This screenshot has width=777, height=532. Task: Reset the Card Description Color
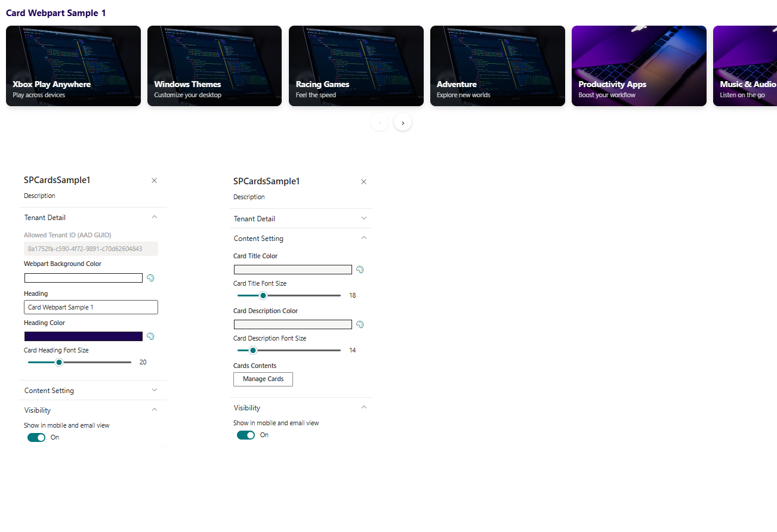pos(360,324)
